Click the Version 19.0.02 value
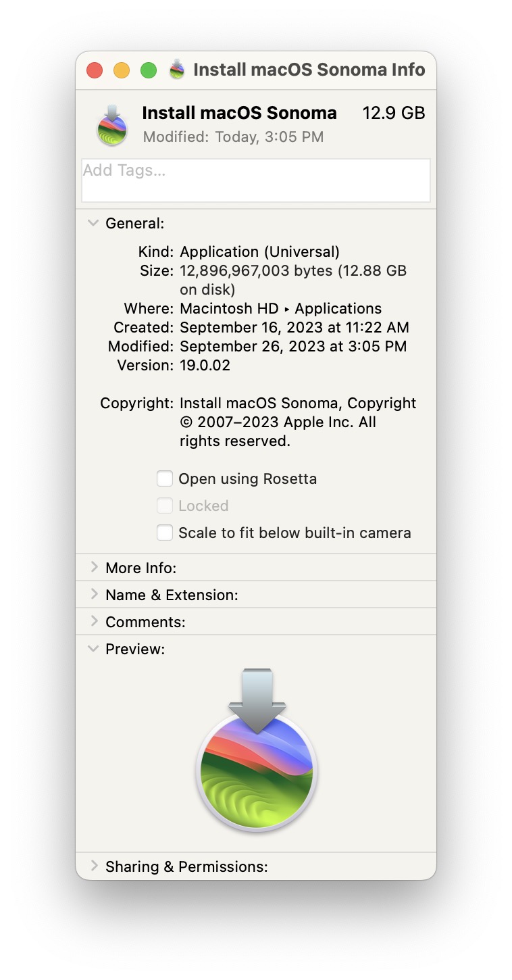The width and height of the screenshot is (512, 980). (205, 366)
